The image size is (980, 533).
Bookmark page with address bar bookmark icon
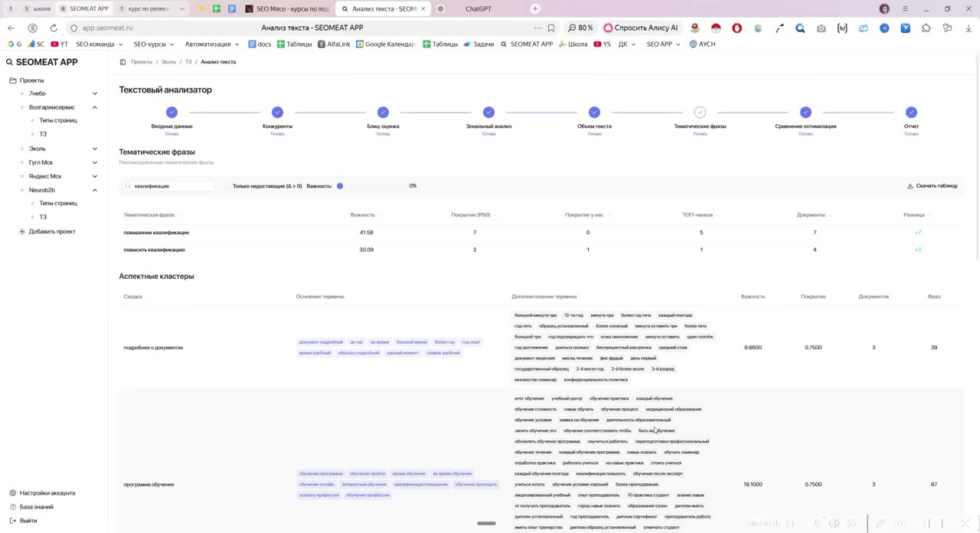551,28
